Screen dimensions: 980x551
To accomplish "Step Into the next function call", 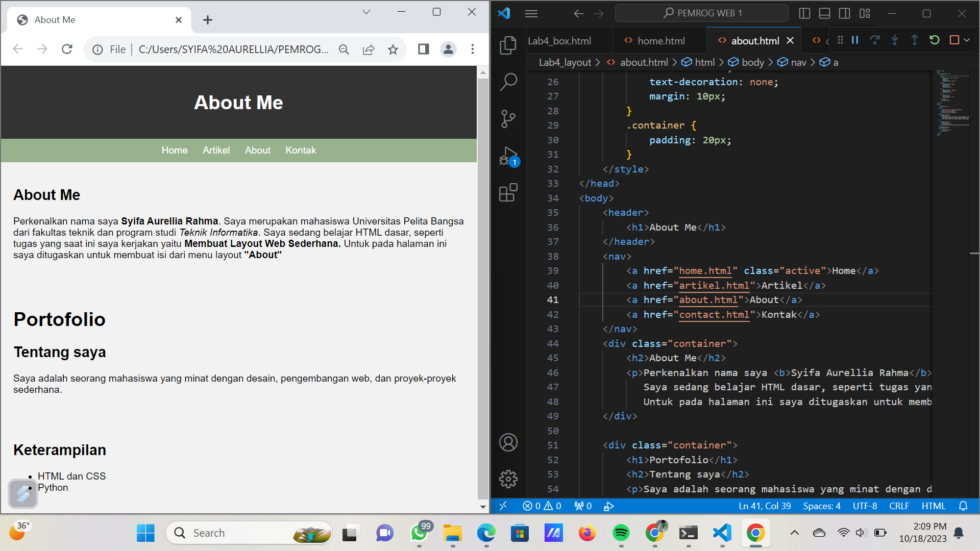I will pyautogui.click(x=895, y=40).
